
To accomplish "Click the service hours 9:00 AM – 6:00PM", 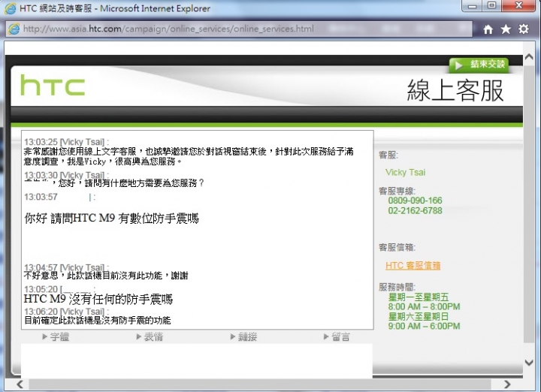I will [x=424, y=326].
